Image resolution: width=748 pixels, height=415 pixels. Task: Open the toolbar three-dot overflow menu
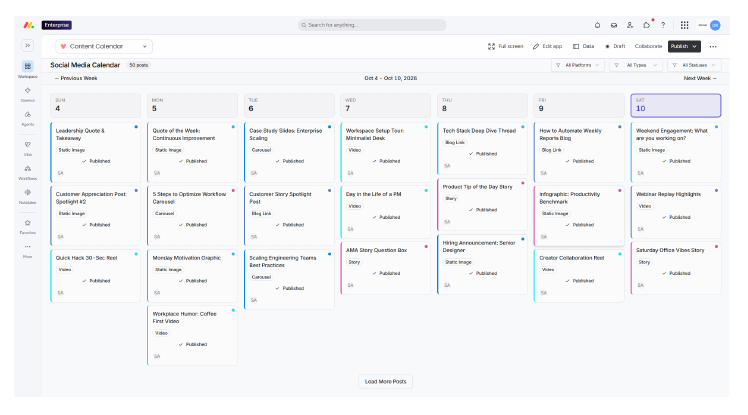[713, 46]
